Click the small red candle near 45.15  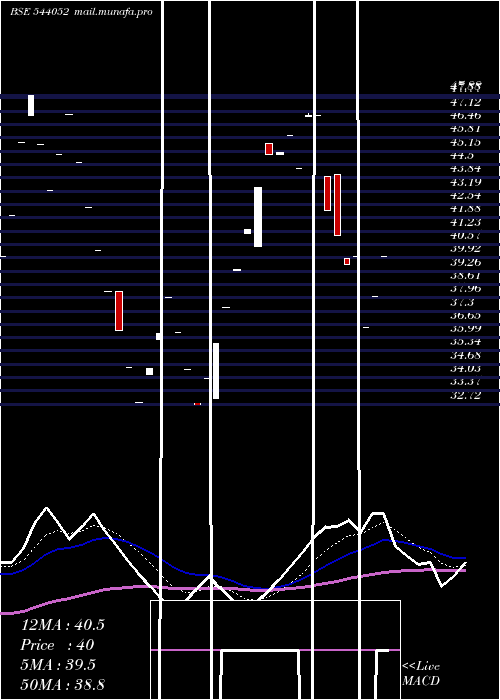pyautogui.click(x=269, y=149)
